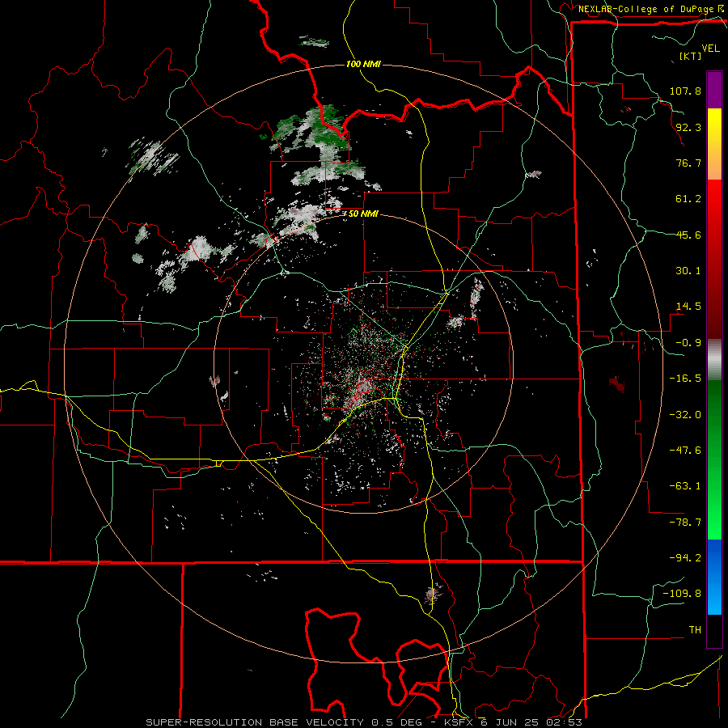Click the 76.7 legend value
This screenshot has width=728, height=728.
688,163
